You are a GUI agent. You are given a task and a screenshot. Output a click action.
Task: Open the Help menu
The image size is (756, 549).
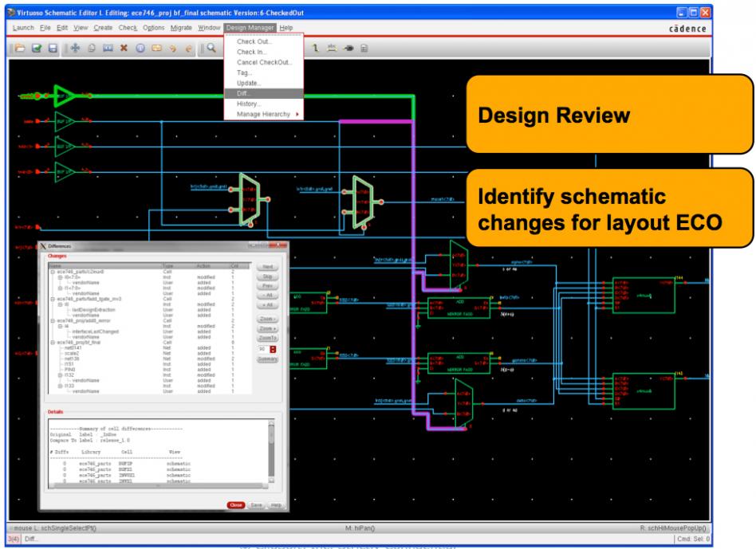tap(286, 28)
